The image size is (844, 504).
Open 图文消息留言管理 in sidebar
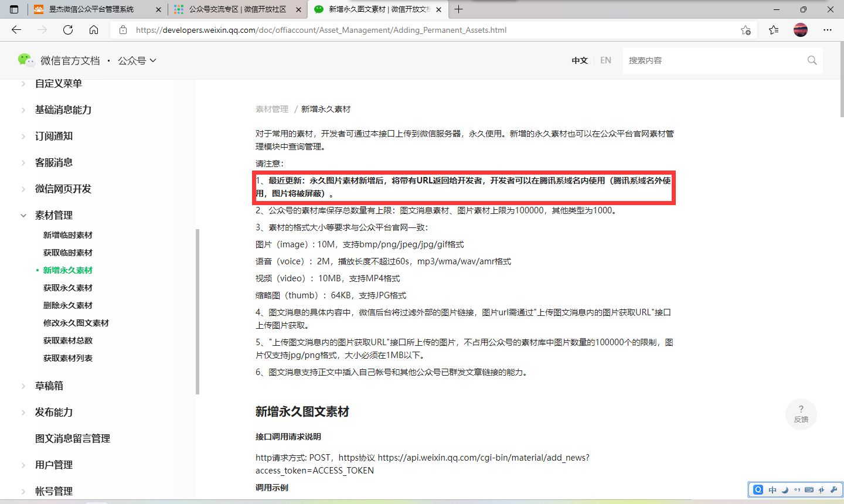73,438
